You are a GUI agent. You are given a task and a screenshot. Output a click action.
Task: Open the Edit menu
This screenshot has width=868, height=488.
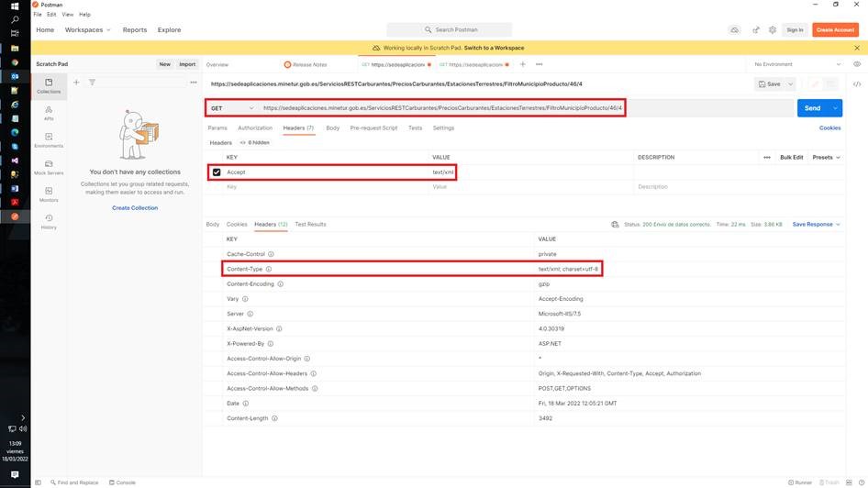51,15
